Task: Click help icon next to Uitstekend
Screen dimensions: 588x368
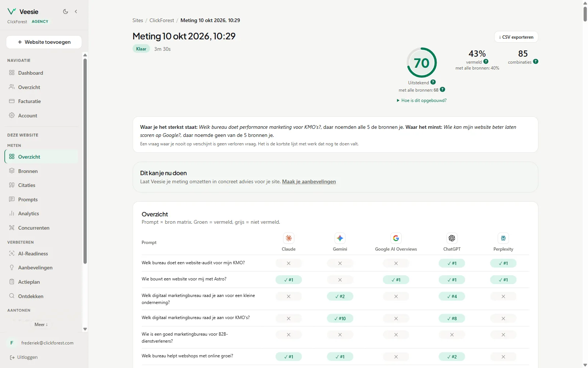Action: click(433, 82)
